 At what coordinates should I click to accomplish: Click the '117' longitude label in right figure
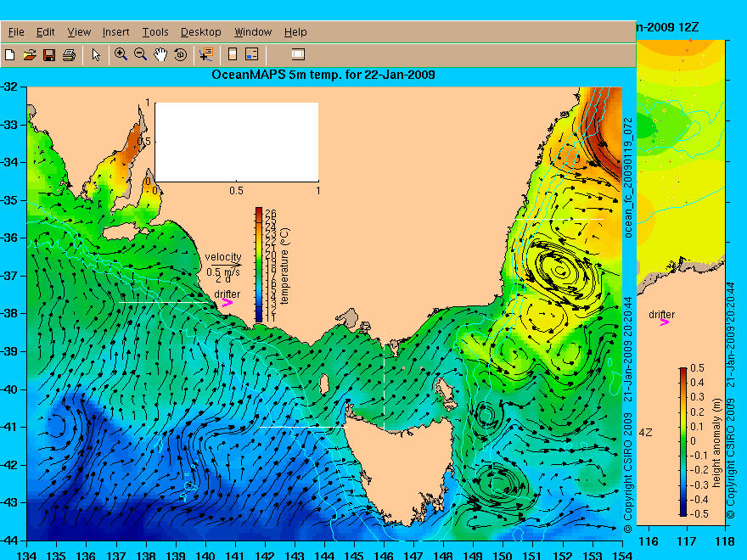point(687,541)
